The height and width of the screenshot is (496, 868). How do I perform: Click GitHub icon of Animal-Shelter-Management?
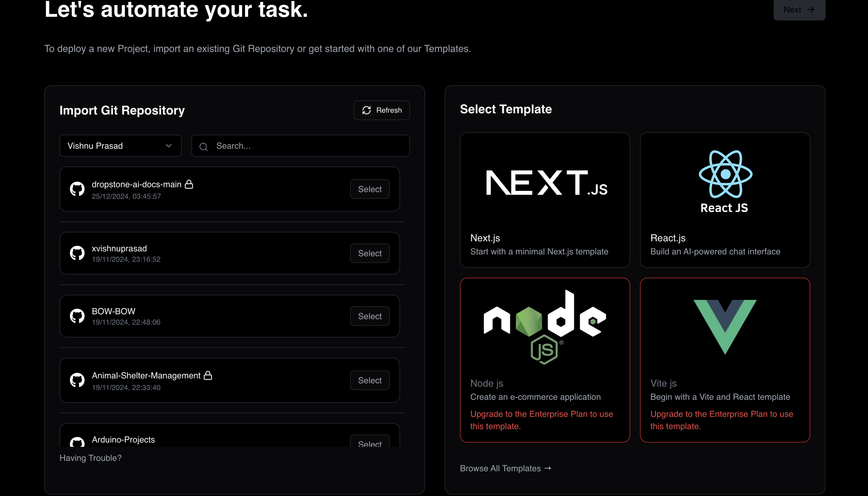(x=77, y=380)
